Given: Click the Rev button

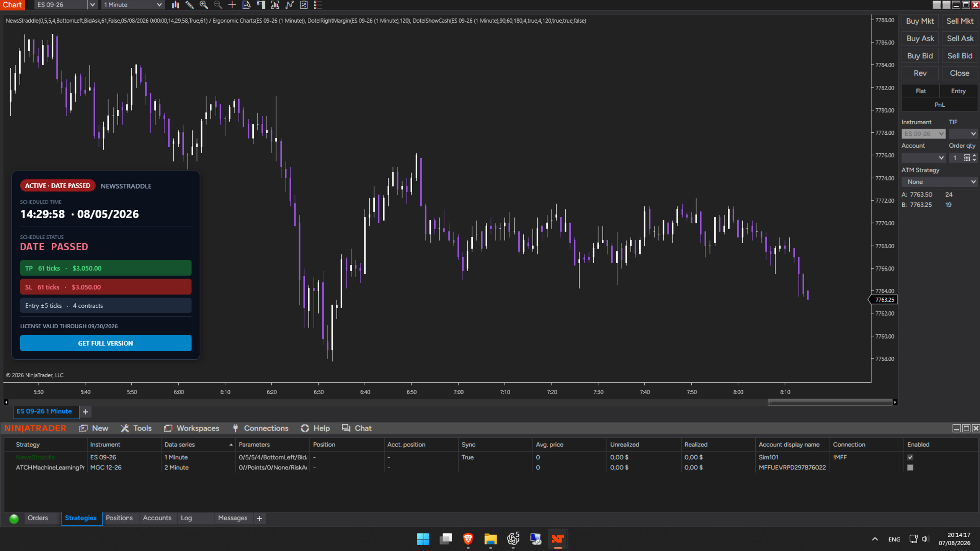Looking at the screenshot, I should [x=920, y=73].
